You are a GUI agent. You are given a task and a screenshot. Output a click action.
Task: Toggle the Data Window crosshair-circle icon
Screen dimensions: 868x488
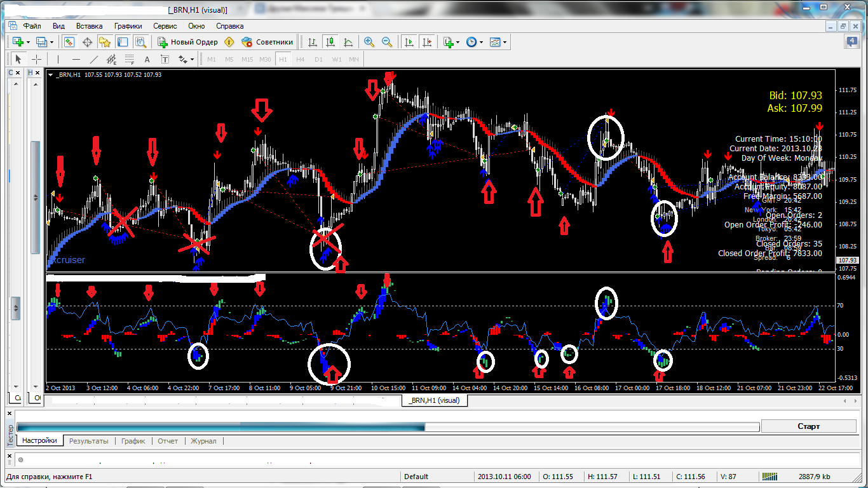click(87, 42)
